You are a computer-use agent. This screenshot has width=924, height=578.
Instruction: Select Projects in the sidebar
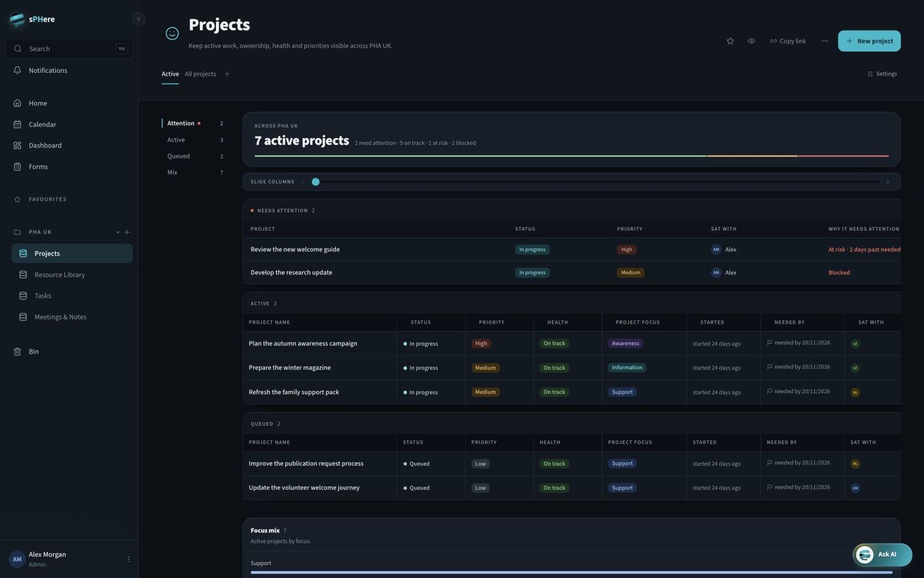pos(72,253)
